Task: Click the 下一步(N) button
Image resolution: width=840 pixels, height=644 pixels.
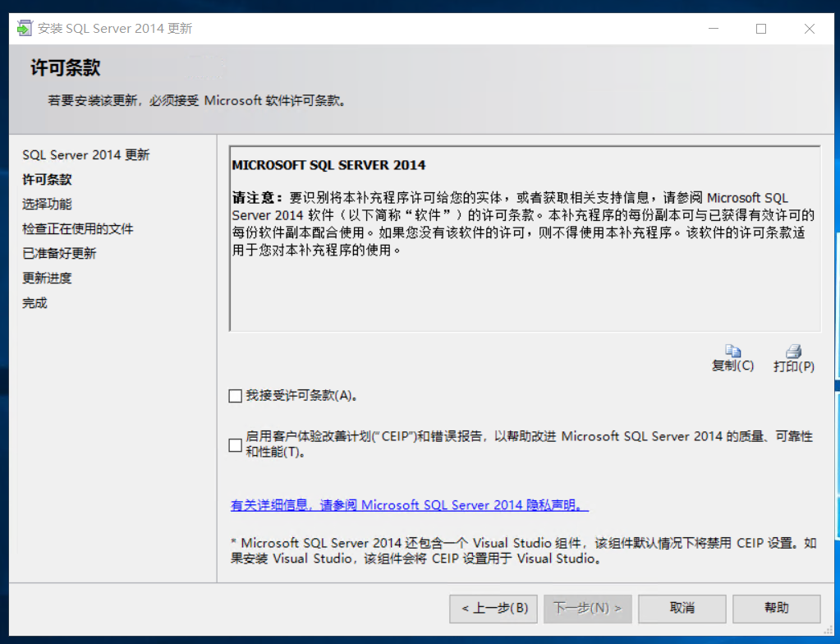Action: pyautogui.click(x=588, y=608)
